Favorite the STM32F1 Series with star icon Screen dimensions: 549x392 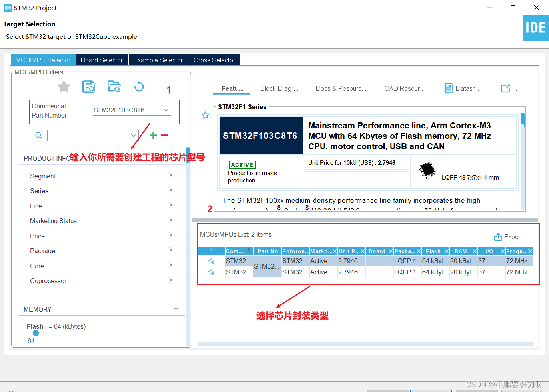(205, 115)
